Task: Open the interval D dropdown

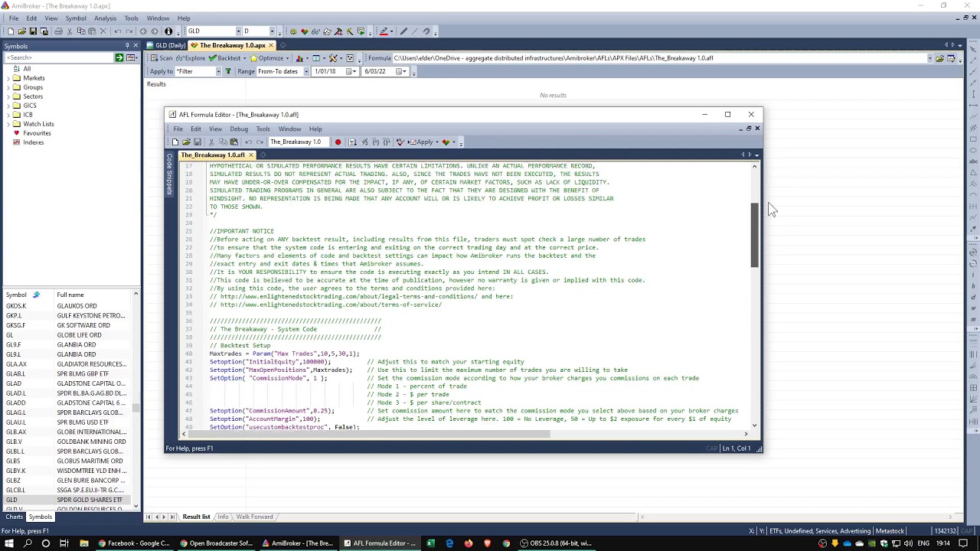Action: click(x=272, y=31)
